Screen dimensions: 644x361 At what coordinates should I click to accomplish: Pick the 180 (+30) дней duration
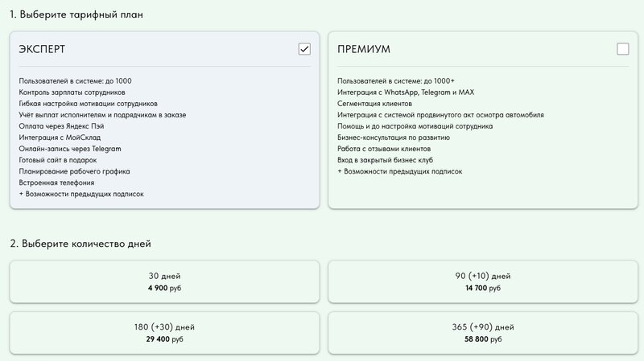[164, 333]
